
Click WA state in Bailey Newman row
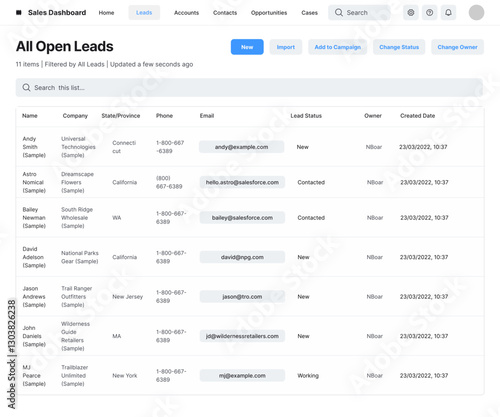click(117, 218)
